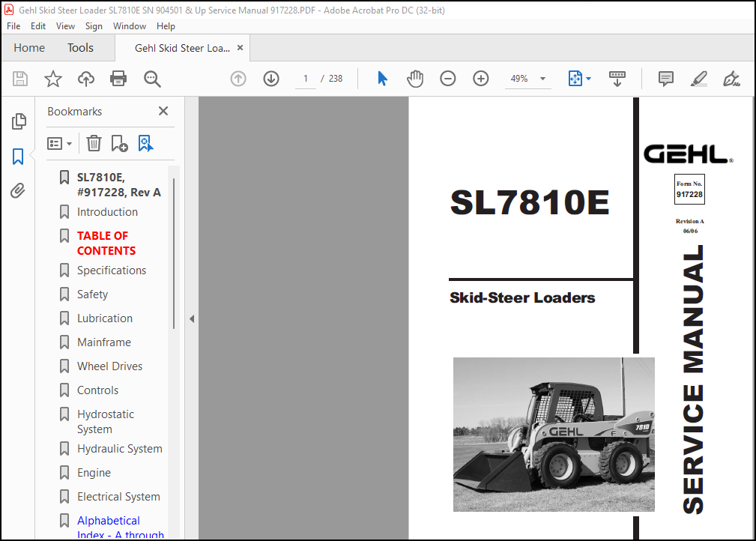756x541 pixels.
Task: Switch to the Home tab
Action: coord(29,48)
